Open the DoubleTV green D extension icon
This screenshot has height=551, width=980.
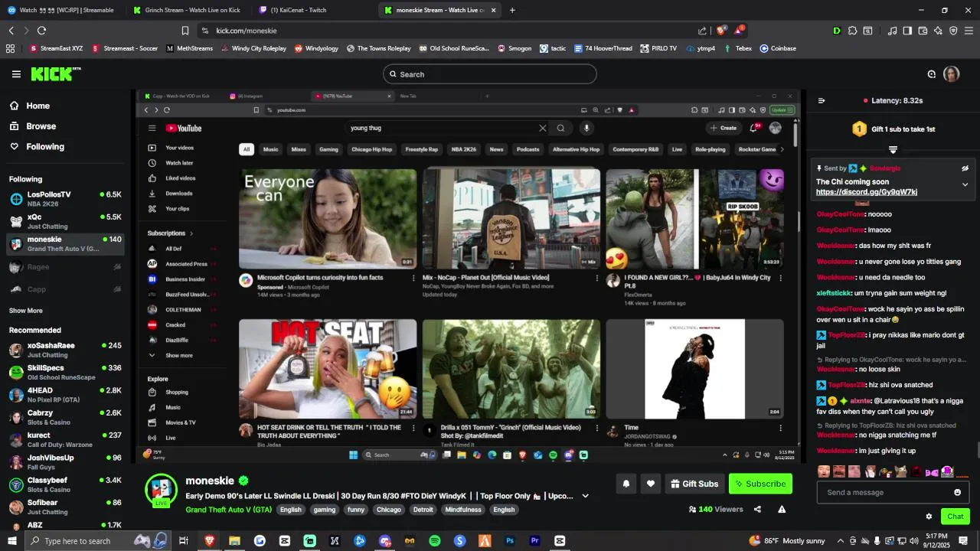tap(837, 31)
